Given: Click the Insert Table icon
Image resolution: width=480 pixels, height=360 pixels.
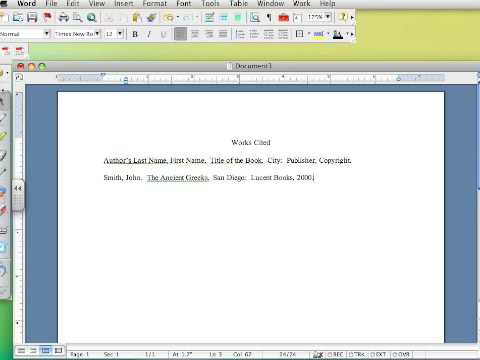Looking at the screenshot, I should (223, 17).
